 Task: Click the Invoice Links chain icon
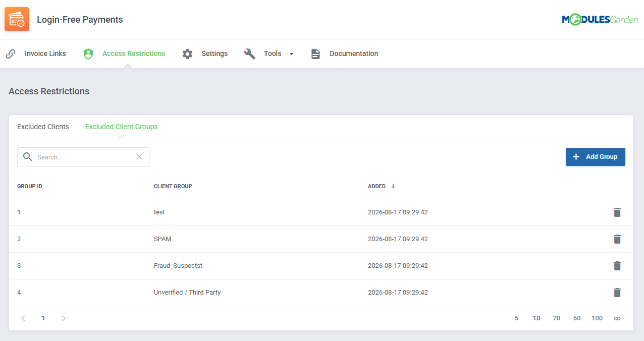click(11, 54)
